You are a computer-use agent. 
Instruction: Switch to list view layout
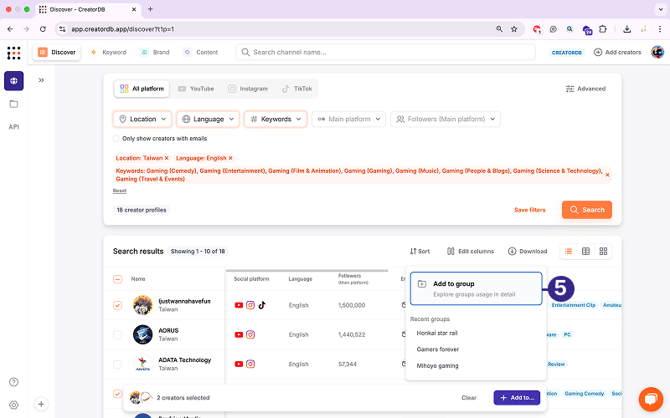[x=568, y=251]
